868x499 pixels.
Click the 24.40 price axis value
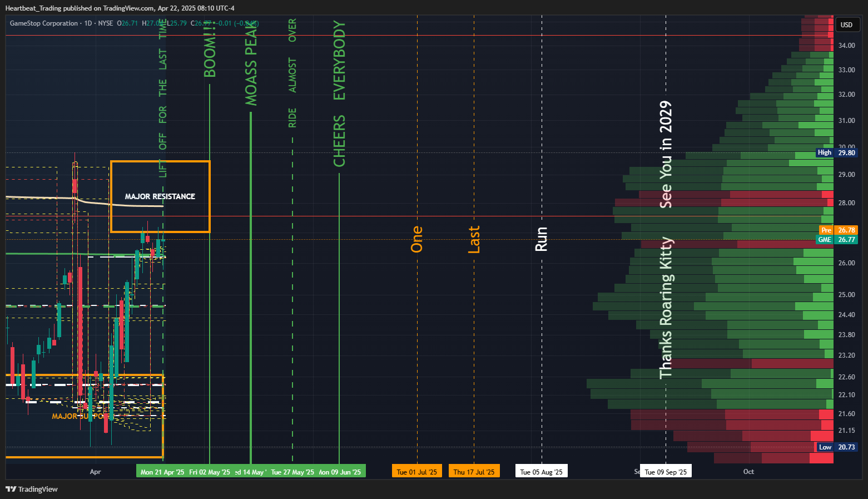(x=847, y=315)
